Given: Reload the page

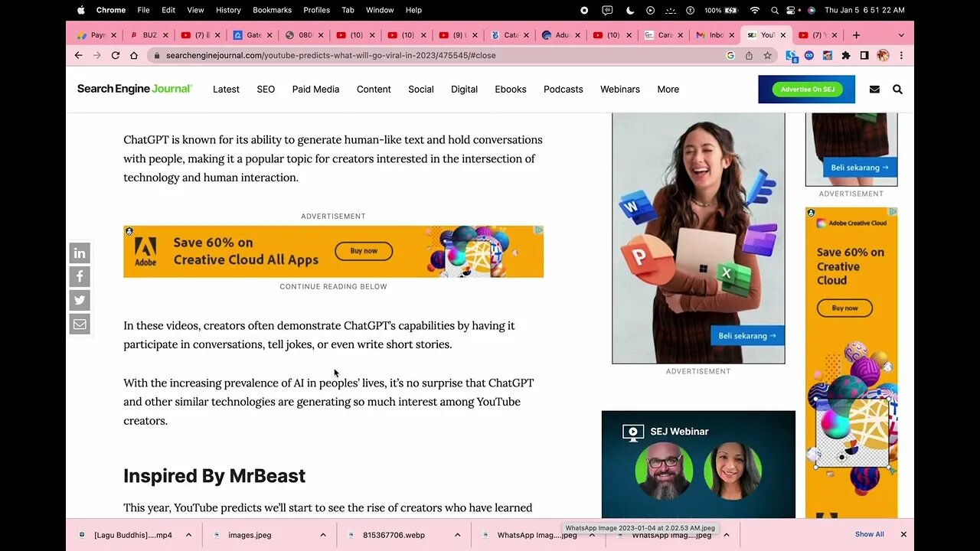Looking at the screenshot, I should point(116,55).
